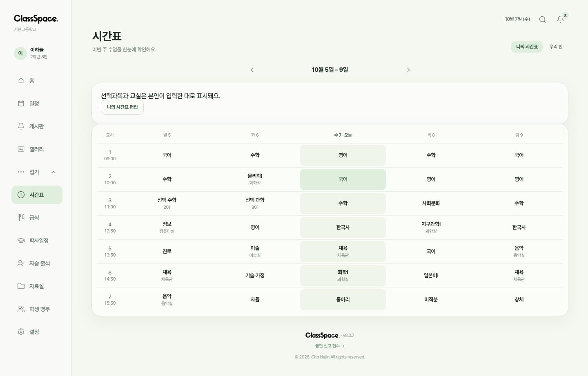This screenshot has height=376, width=588.
Task: Click the folder icon beside 자료실
Action: pos(21,286)
